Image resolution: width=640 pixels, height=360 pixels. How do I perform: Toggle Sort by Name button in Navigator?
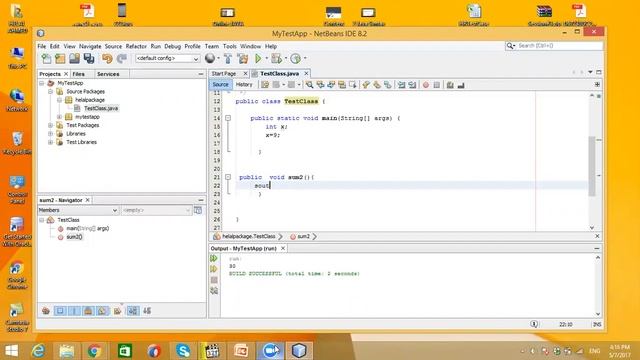133,311
